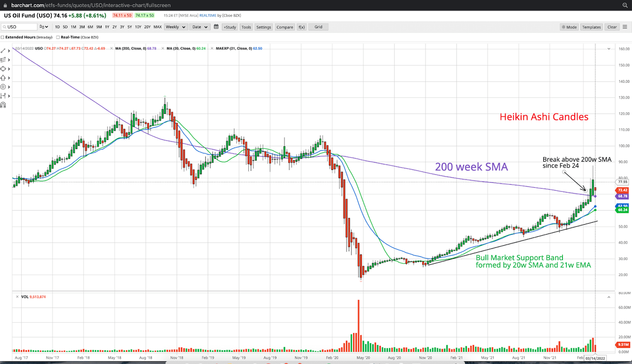Screen dimensions: 632x364
Task: Set the chart period to 1M
Action: [x=73, y=27]
